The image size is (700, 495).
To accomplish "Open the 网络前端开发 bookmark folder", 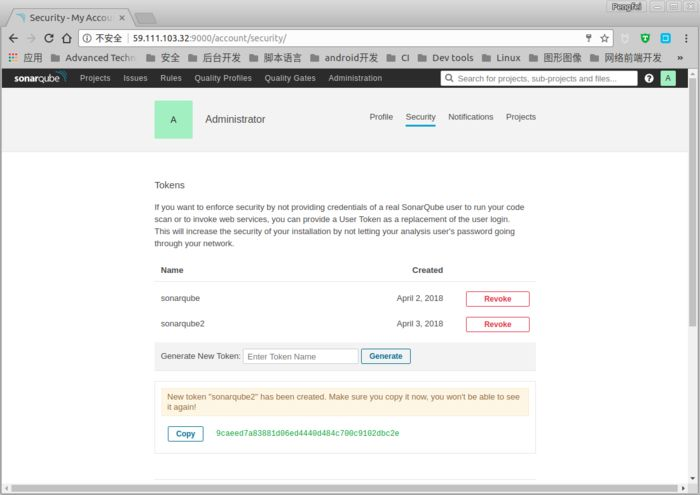I will tap(626, 58).
